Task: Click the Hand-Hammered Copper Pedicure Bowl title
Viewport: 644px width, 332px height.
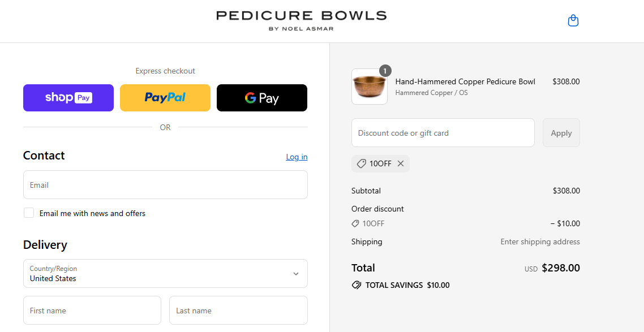Action: click(465, 81)
